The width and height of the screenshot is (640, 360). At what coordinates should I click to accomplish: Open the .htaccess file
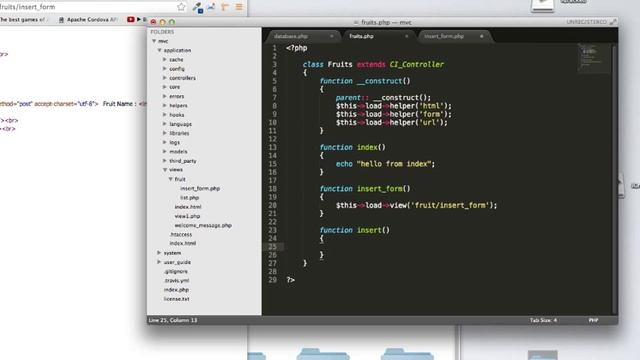pyautogui.click(x=180, y=234)
